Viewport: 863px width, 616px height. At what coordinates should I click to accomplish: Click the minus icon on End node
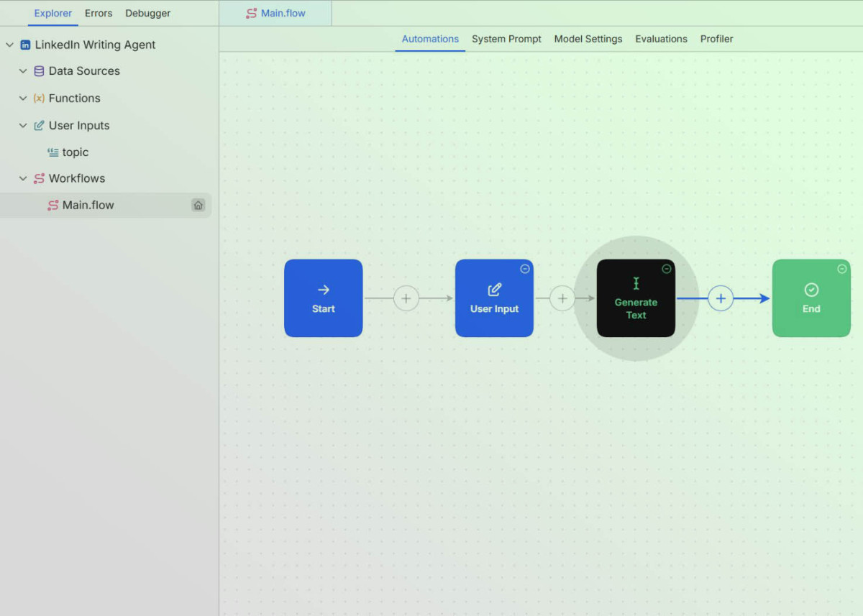(x=842, y=269)
